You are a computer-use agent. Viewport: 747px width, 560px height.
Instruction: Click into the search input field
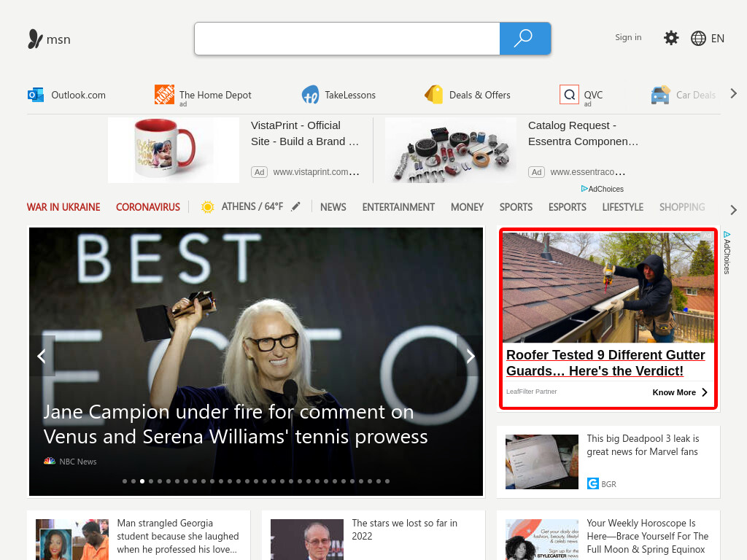pos(347,39)
